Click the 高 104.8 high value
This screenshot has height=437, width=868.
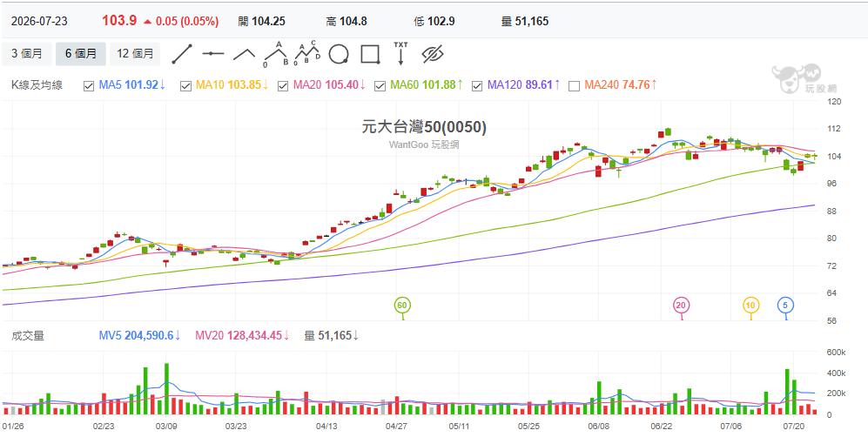click(x=347, y=22)
